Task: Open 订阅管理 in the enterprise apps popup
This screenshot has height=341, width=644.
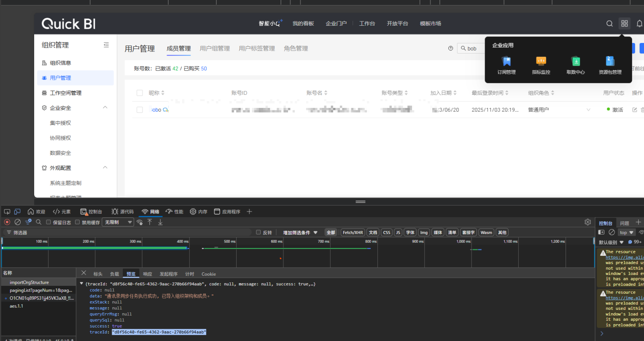Action: coord(506,65)
